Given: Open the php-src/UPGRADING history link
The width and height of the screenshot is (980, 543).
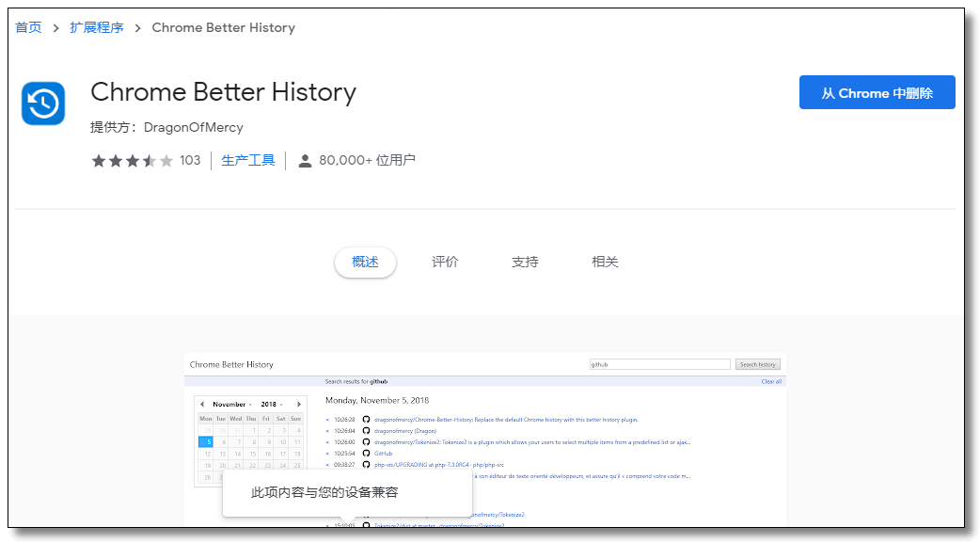Looking at the screenshot, I should point(439,465).
